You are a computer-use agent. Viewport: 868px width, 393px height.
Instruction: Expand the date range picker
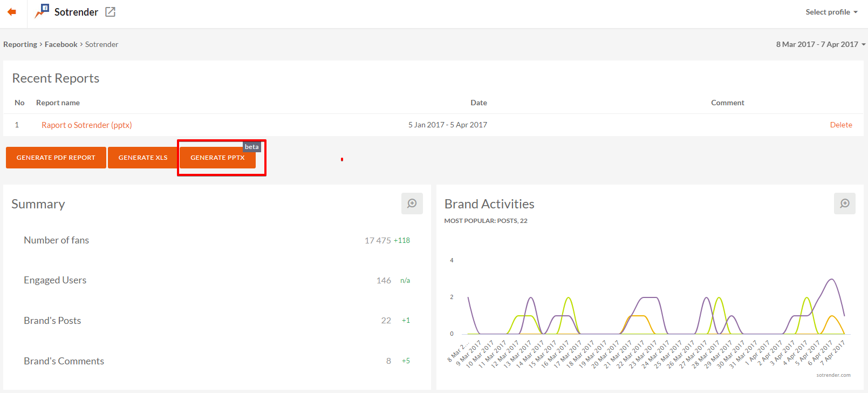click(x=820, y=44)
